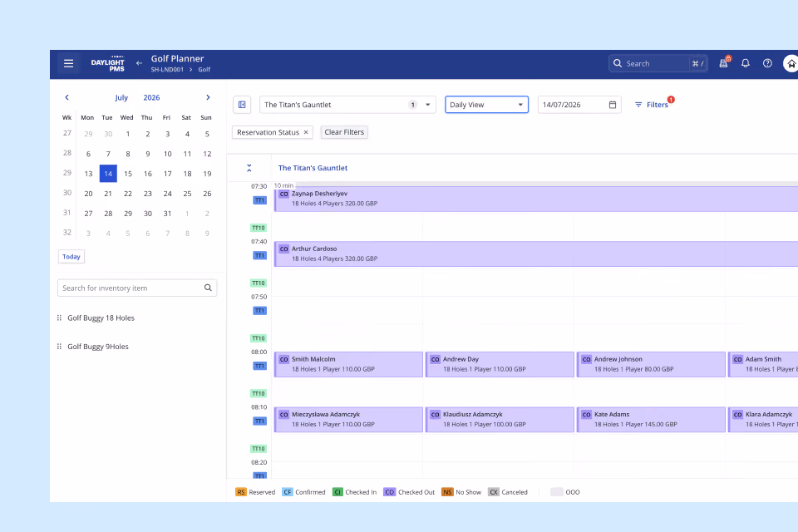Viewport: 798px width, 532px height.
Task: Open Andrew Johnson's booking card
Action: pyautogui.click(x=651, y=364)
